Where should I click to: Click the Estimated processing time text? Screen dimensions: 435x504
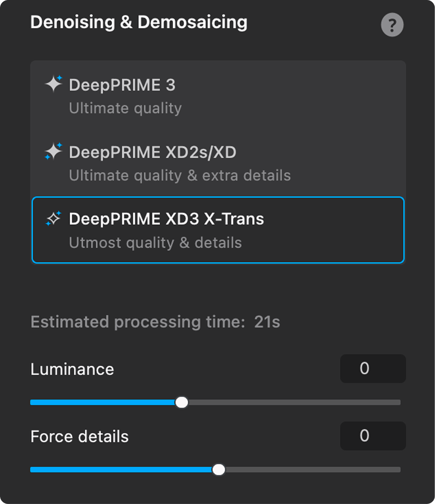(x=155, y=322)
